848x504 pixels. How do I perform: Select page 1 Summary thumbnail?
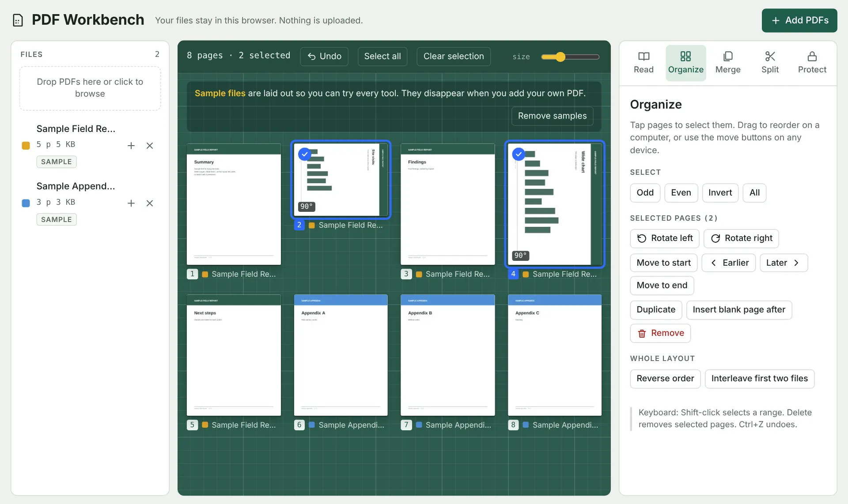[234, 204]
